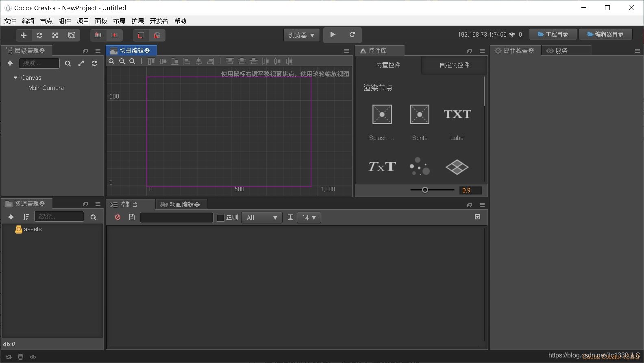Select the tiled map widget icon
644x363 pixels.
(x=457, y=167)
